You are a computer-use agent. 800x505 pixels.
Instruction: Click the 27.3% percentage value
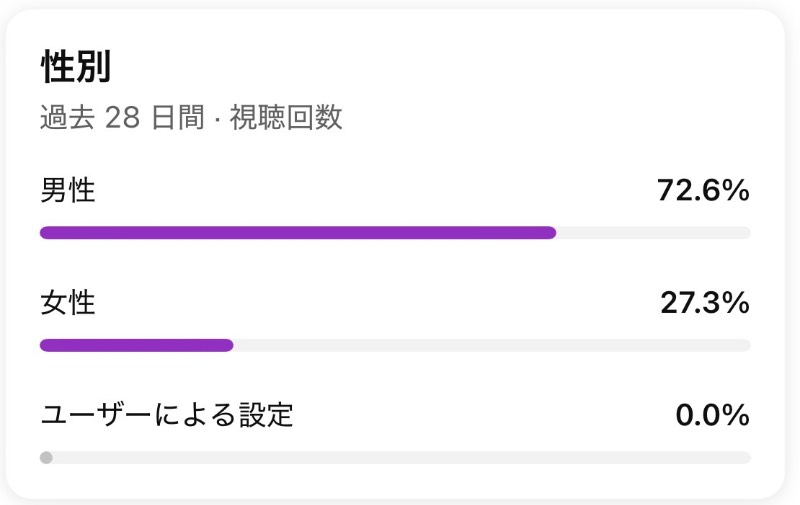click(x=705, y=302)
